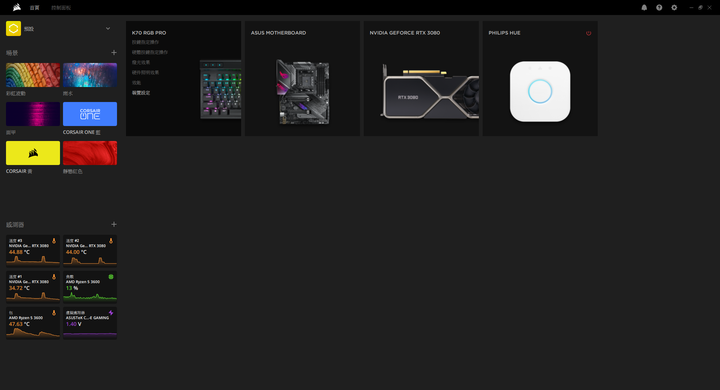
Task: Open 按鍵指定操作 under K70 RGB PRO
Action: [145, 42]
